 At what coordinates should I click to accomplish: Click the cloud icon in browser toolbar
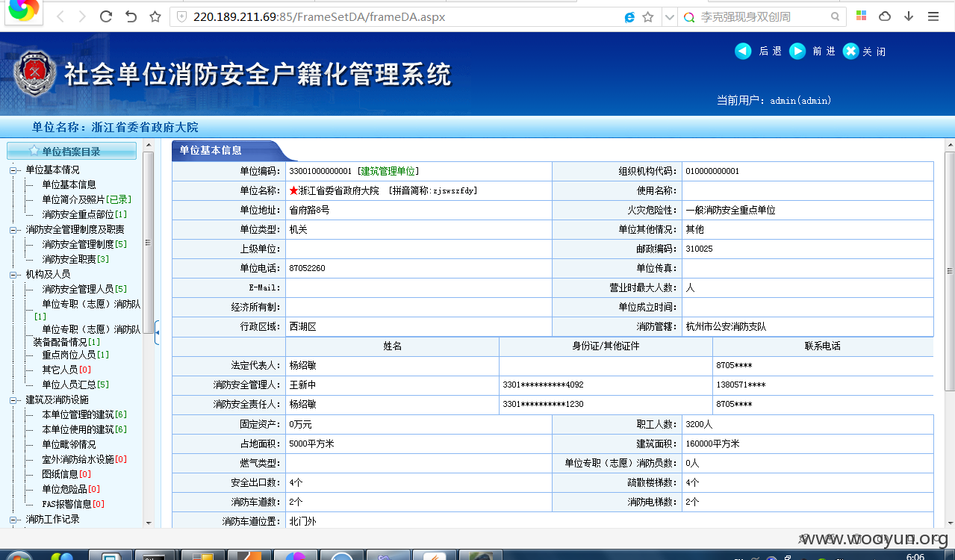pyautogui.click(x=885, y=16)
